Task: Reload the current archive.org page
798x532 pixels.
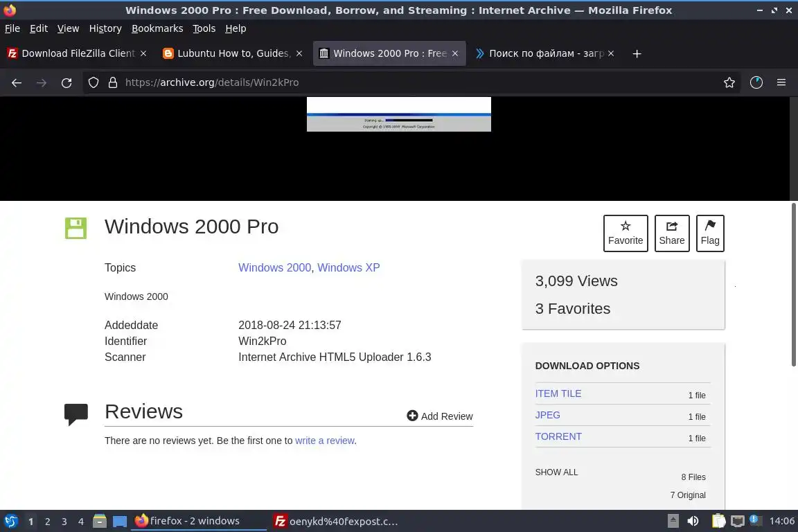Action: click(66, 83)
